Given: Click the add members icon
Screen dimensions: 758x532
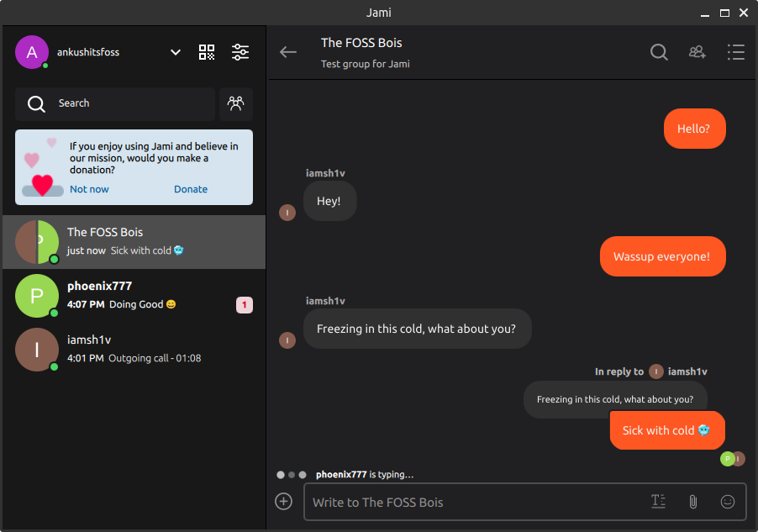Looking at the screenshot, I should point(697,52).
